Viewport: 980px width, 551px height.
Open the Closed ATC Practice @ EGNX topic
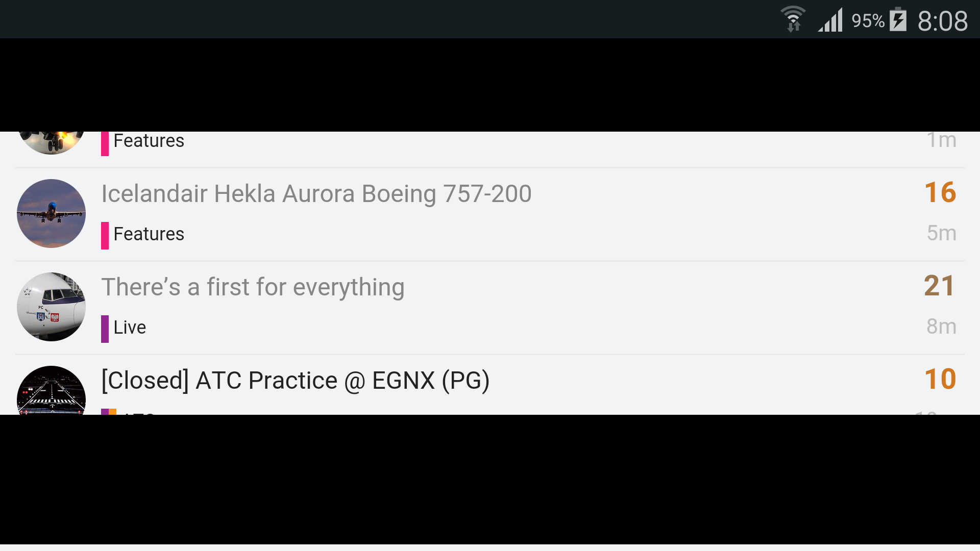coord(295,381)
